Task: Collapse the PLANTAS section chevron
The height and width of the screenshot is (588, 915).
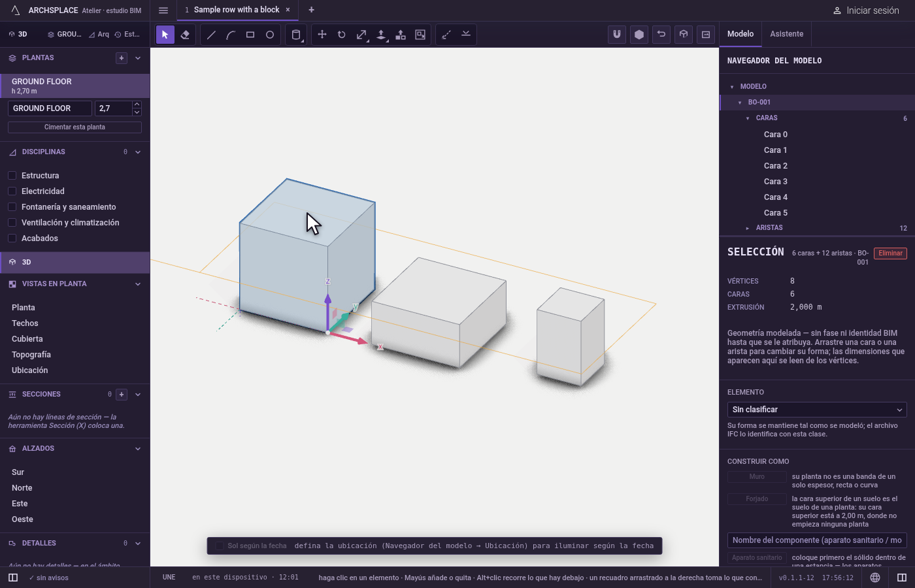Action: [138, 58]
